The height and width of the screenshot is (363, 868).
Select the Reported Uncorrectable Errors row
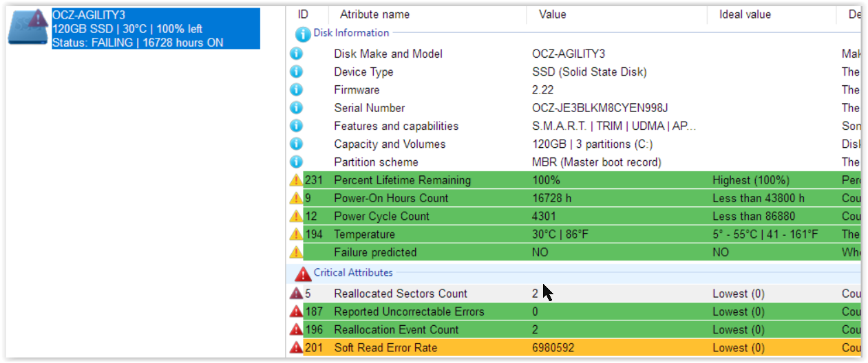pyautogui.click(x=575, y=311)
